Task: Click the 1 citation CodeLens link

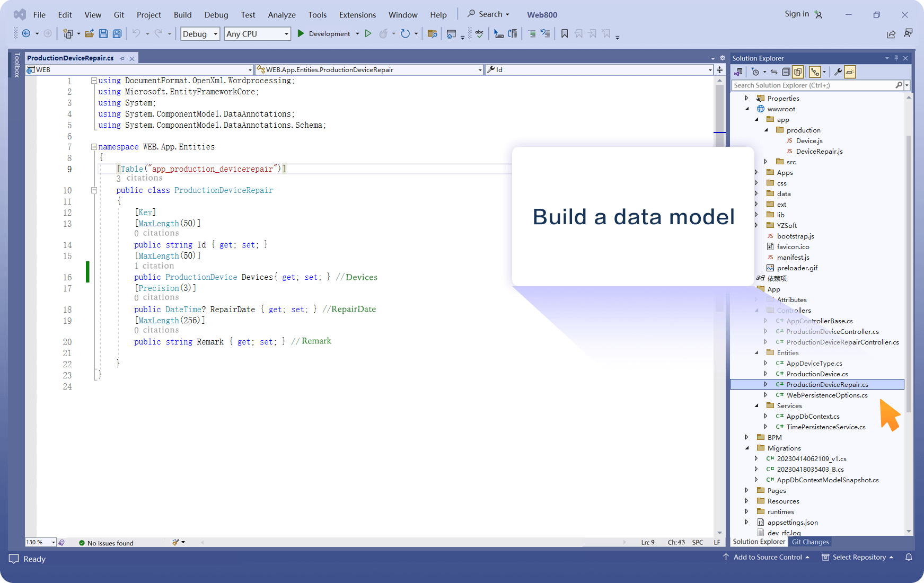Action: point(154,266)
